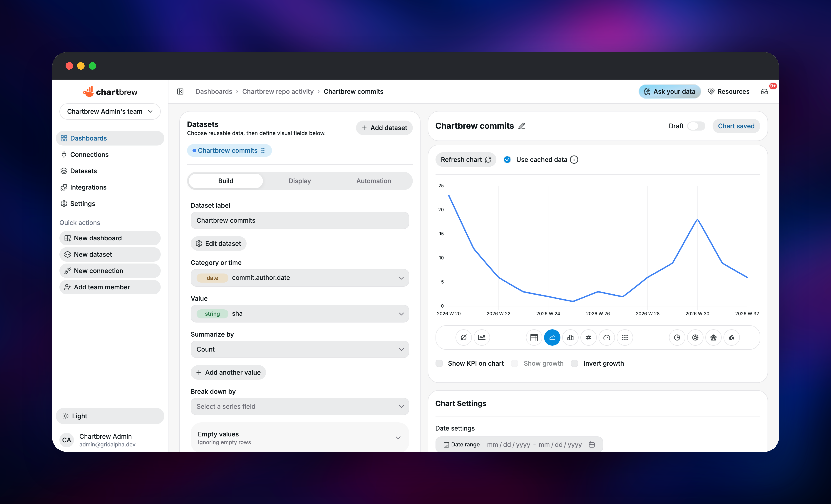
Task: Select the pie chart type
Action: (x=677, y=338)
